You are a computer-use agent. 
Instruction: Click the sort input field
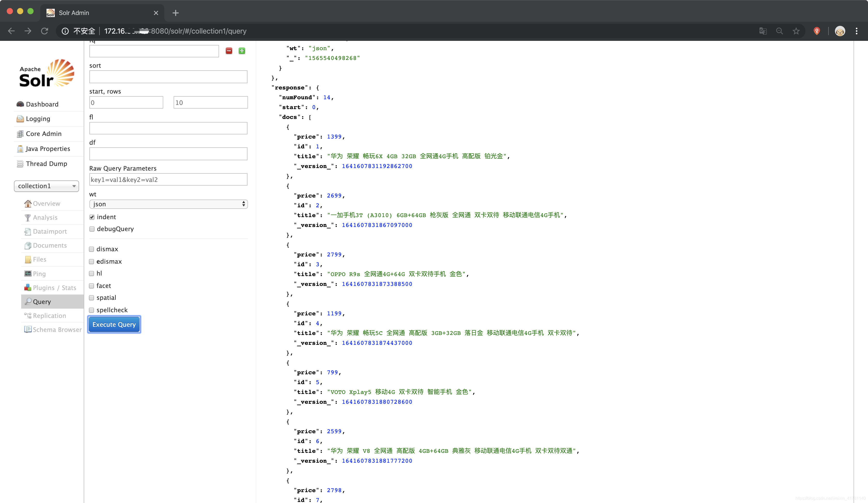coord(168,77)
